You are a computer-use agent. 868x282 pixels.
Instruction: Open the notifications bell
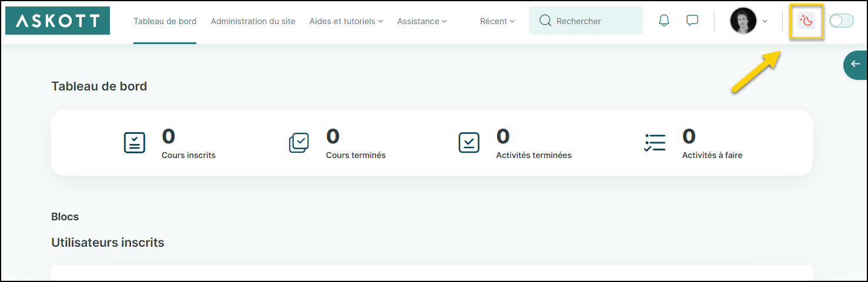(x=664, y=21)
